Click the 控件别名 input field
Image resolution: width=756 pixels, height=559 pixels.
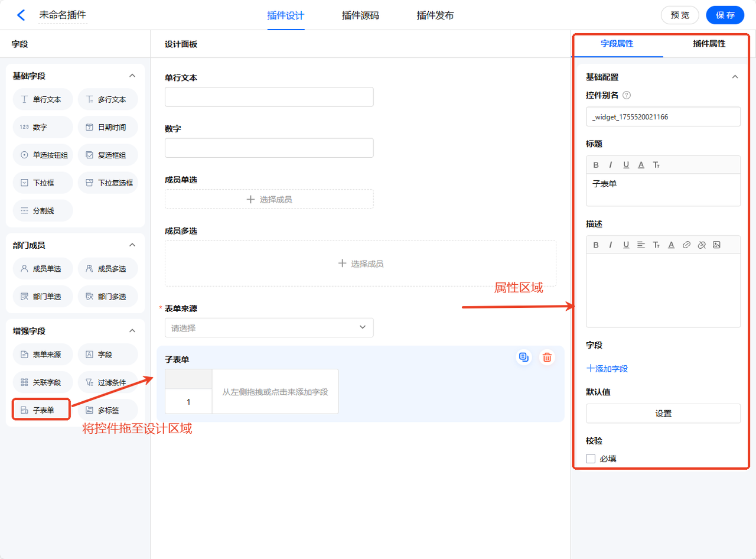tap(663, 117)
